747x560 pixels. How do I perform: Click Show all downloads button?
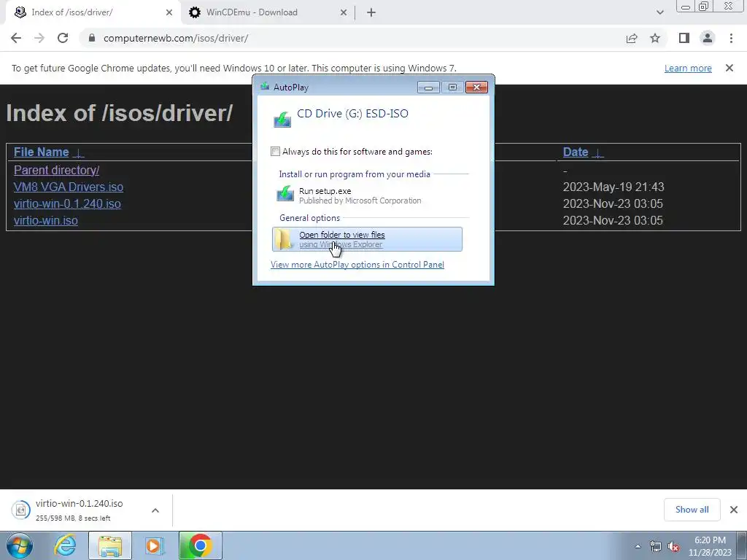[x=692, y=510]
